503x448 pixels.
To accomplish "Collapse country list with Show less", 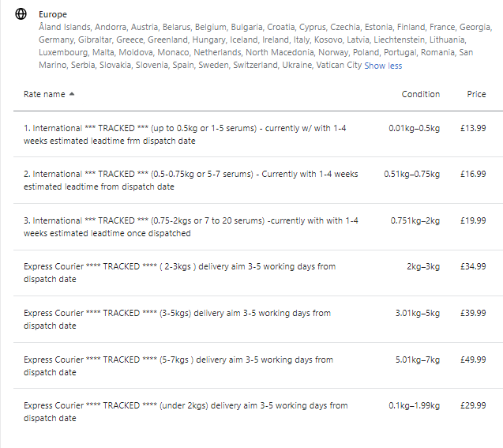I will (383, 66).
